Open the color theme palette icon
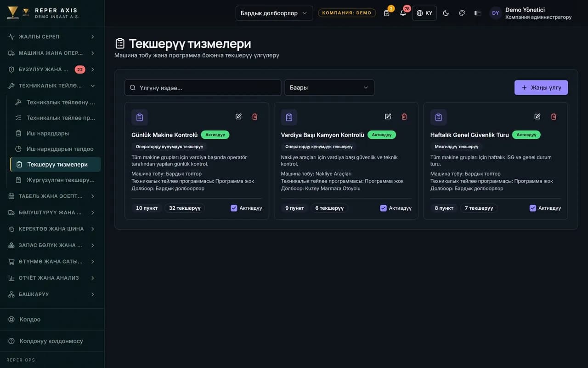 (x=462, y=13)
